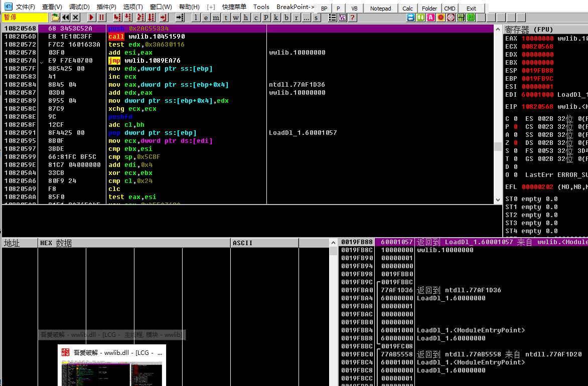
Task: Open a file with the folder icon
Action: pos(56,17)
